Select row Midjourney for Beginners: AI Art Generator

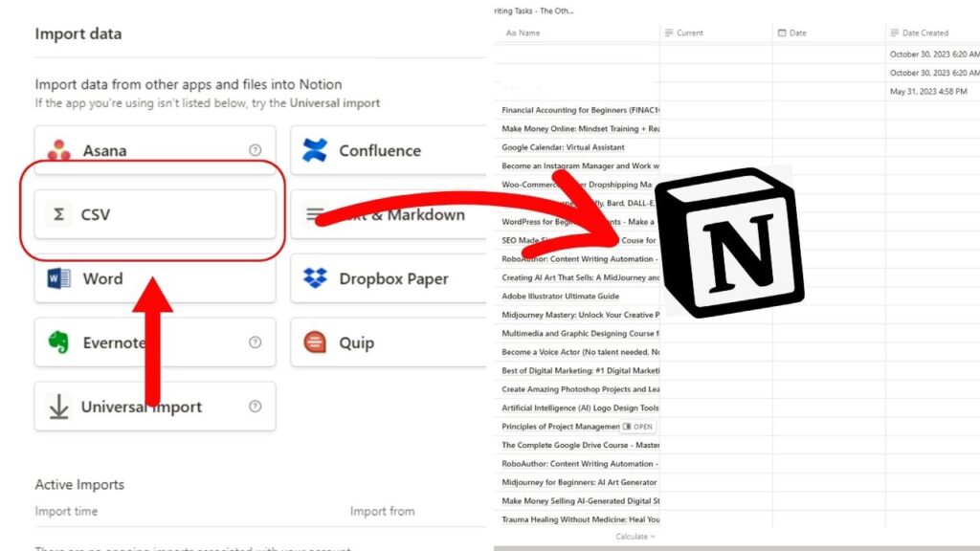click(579, 482)
